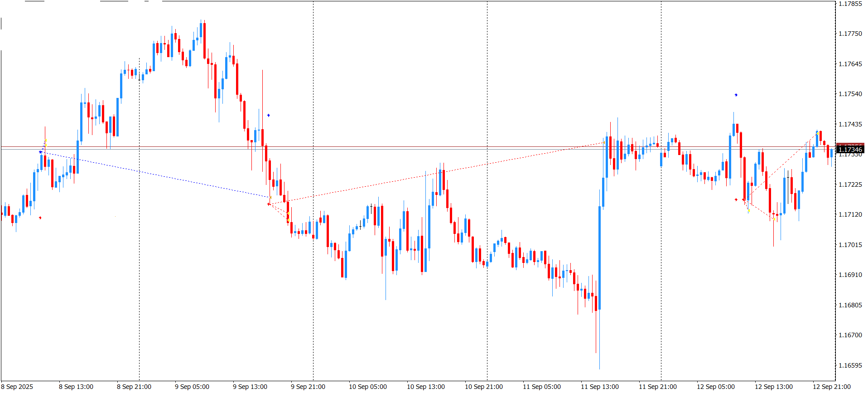The height and width of the screenshot is (393, 868).
Task: Click the current price tag 1.17346
Action: pos(850,150)
